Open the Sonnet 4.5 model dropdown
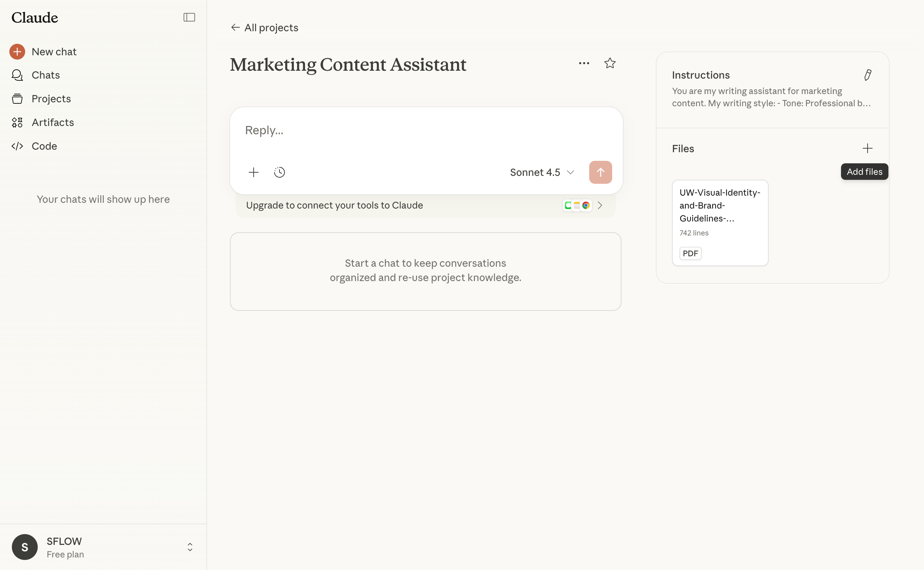 point(541,173)
